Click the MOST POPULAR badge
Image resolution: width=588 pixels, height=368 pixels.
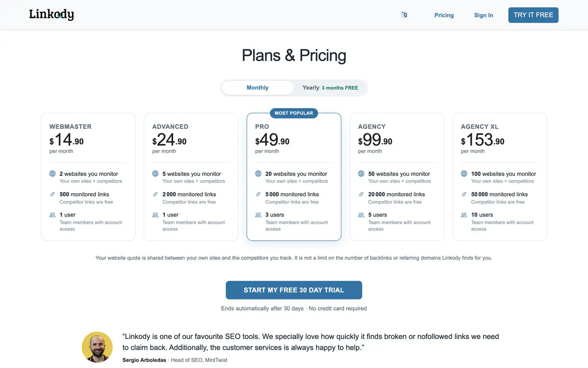click(294, 113)
